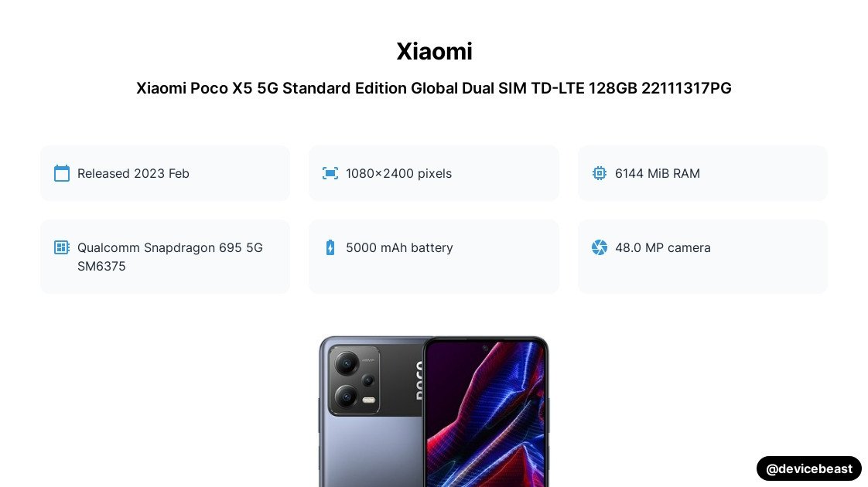Open the Released 2023 Feb card

165,173
